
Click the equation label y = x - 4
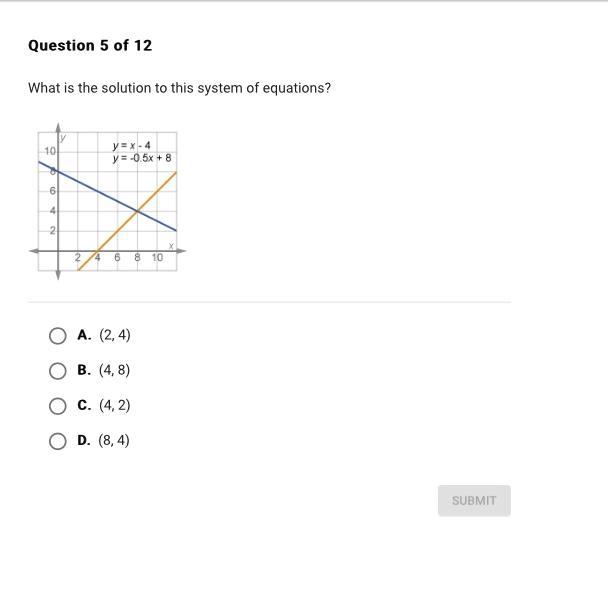pyautogui.click(x=131, y=146)
